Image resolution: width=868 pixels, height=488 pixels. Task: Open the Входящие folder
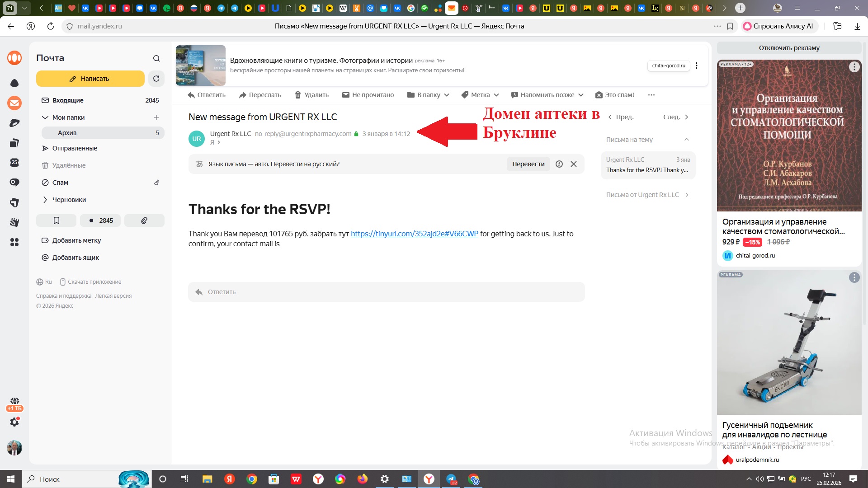[x=68, y=100]
